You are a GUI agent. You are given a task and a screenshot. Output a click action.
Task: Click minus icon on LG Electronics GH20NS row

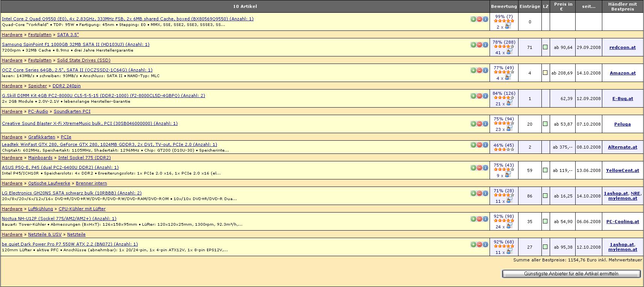[479, 193]
